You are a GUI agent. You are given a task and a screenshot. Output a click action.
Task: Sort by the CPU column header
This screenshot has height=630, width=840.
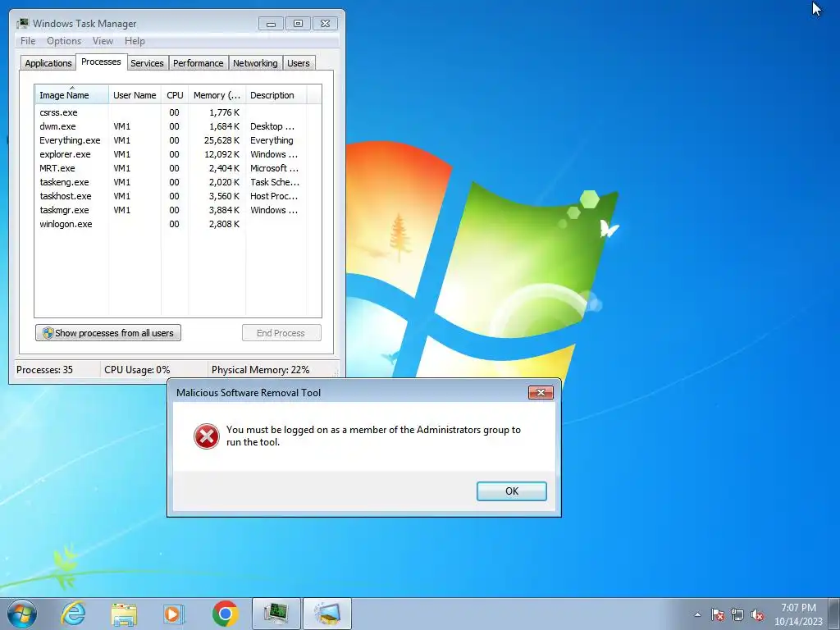[x=175, y=95]
